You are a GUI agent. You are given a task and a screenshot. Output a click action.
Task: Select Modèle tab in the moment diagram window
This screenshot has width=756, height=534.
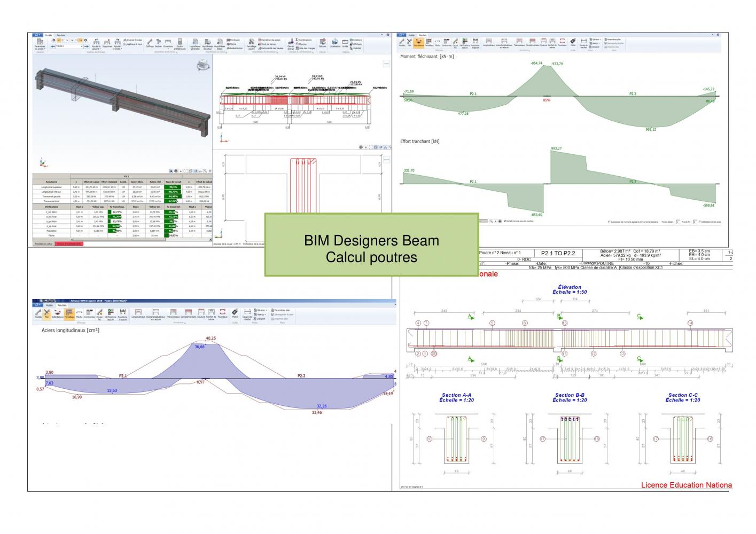411,35
